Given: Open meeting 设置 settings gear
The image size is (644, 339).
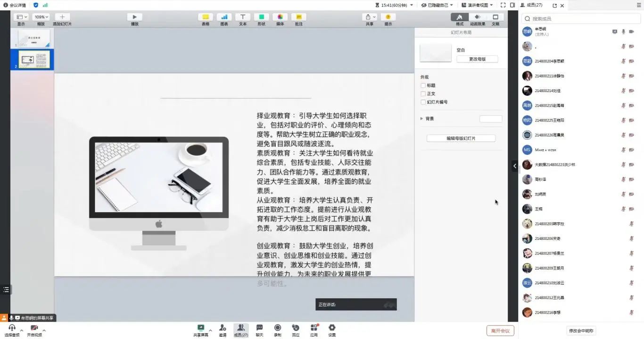Looking at the screenshot, I should click(332, 328).
